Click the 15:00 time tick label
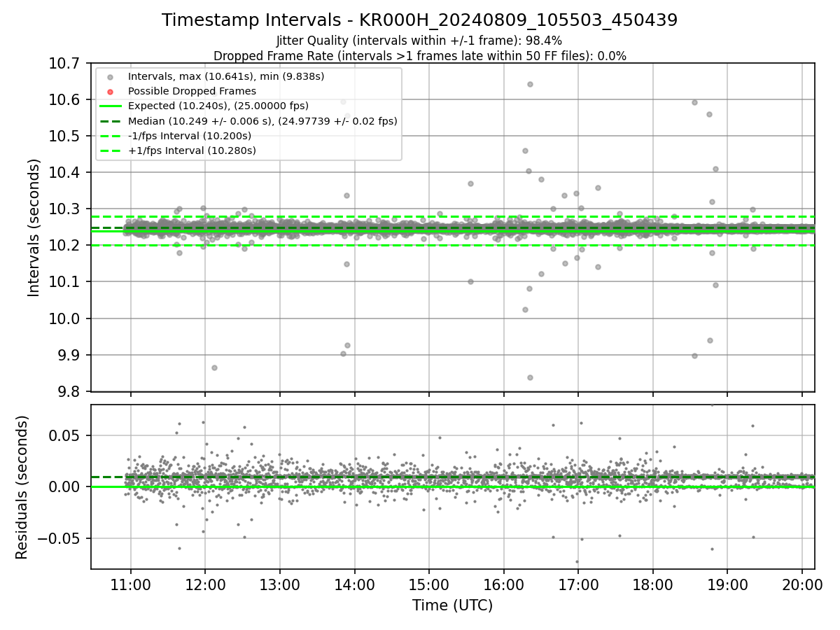 429,584
